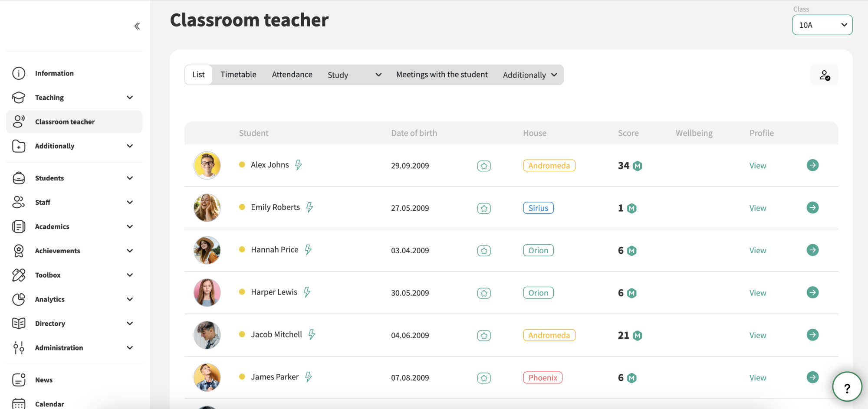Click the M score badge next to 34
The width and height of the screenshot is (868, 409).
pyautogui.click(x=638, y=166)
